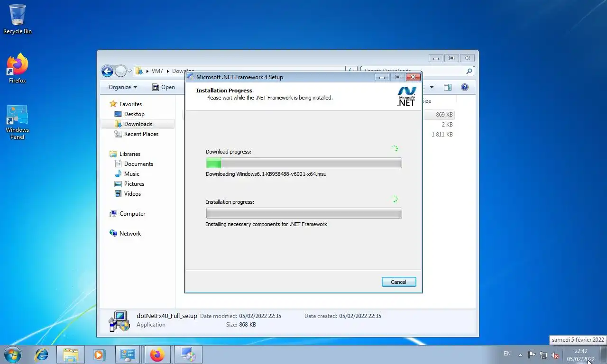The width and height of the screenshot is (607, 364).
Task: Launch Windows Media Player from the taskbar
Action: coord(99,355)
